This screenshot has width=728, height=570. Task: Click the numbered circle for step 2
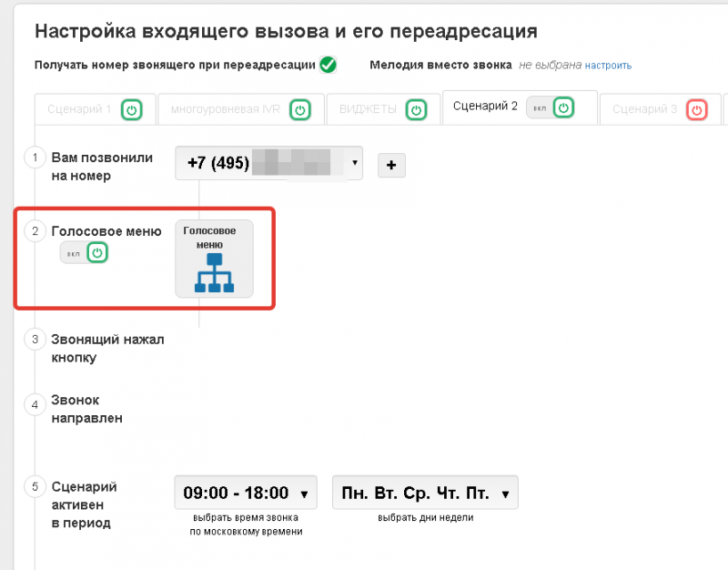click(35, 231)
